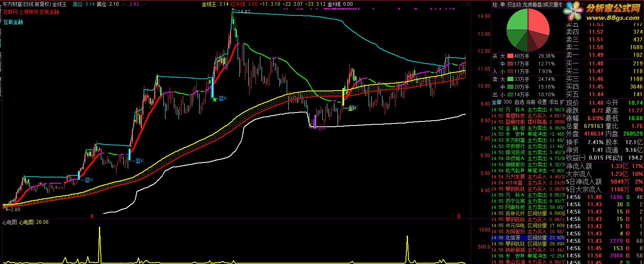The image size is (644, 264).
Task: Open the 龙虎看盘 panel tab
Action: click(532, 4)
